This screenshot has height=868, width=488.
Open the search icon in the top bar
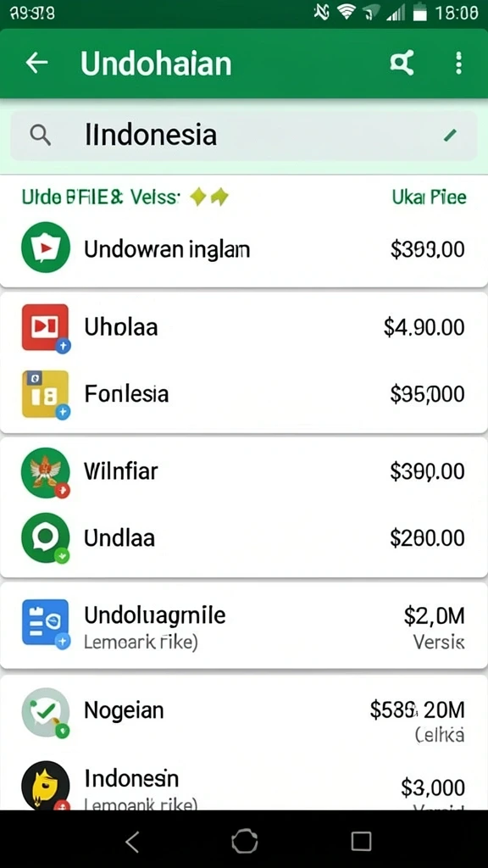[x=402, y=63]
